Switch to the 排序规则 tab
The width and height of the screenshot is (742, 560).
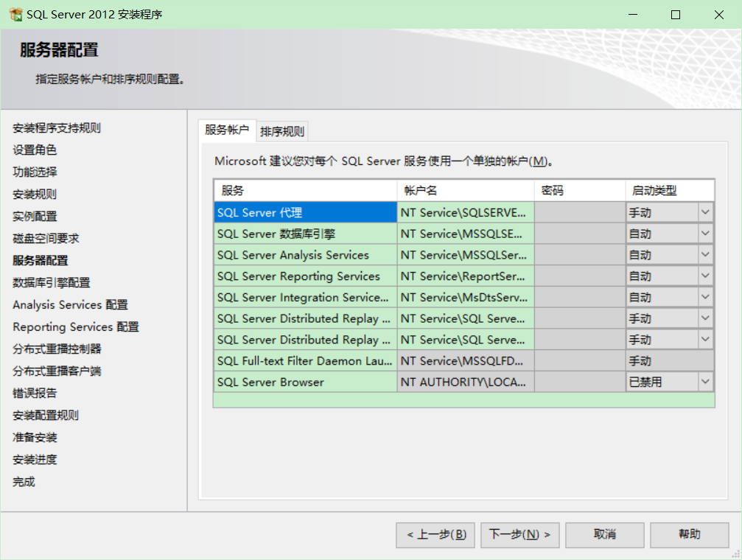point(282,132)
